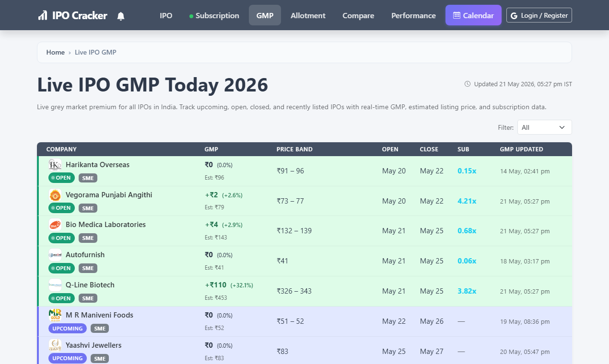Click the COMPANY column header
This screenshot has height=364, width=609.
pyautogui.click(x=61, y=149)
